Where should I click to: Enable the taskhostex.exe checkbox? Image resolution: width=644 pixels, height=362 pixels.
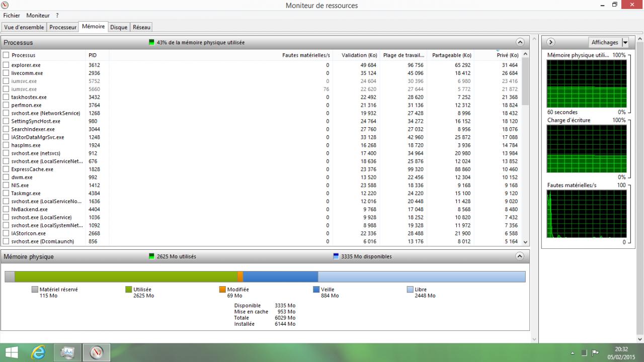[6, 97]
